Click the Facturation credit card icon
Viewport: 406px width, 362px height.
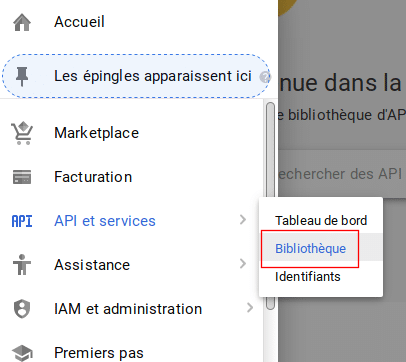pos(22,177)
